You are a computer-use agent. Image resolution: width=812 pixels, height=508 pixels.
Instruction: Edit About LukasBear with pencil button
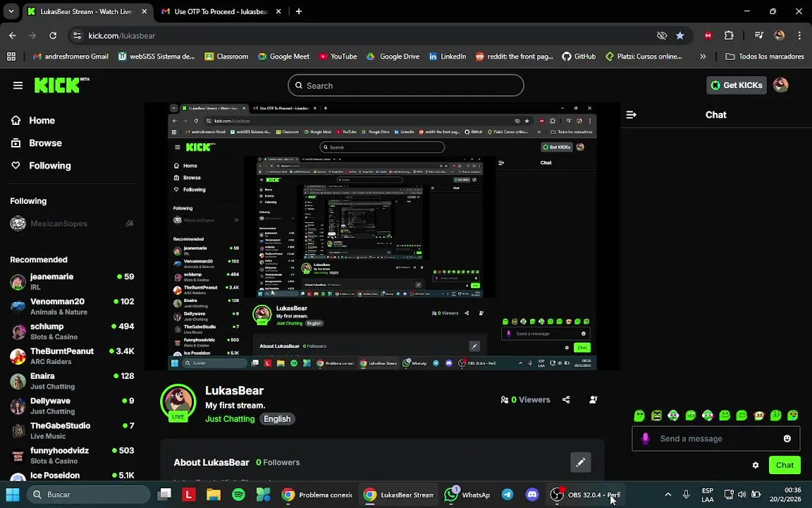tap(581, 462)
